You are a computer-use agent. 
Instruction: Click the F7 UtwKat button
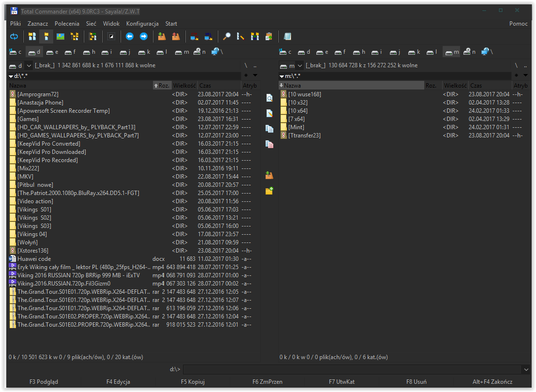click(342, 382)
